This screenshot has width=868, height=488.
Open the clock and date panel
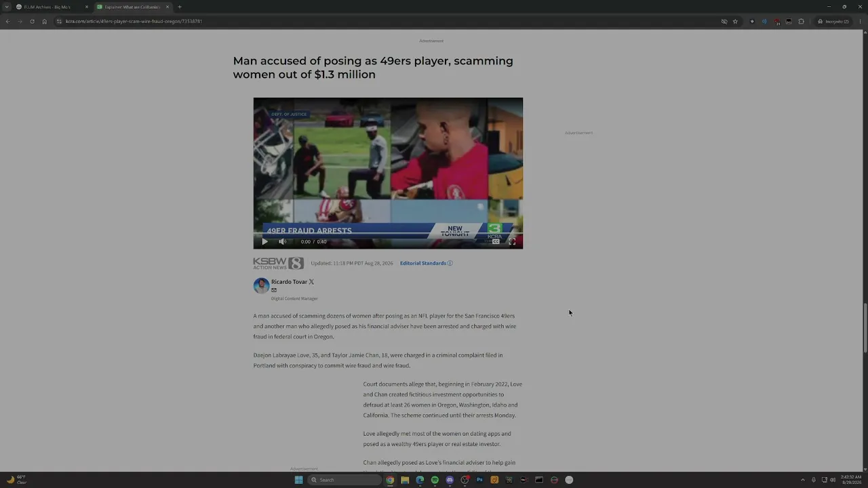click(852, 480)
